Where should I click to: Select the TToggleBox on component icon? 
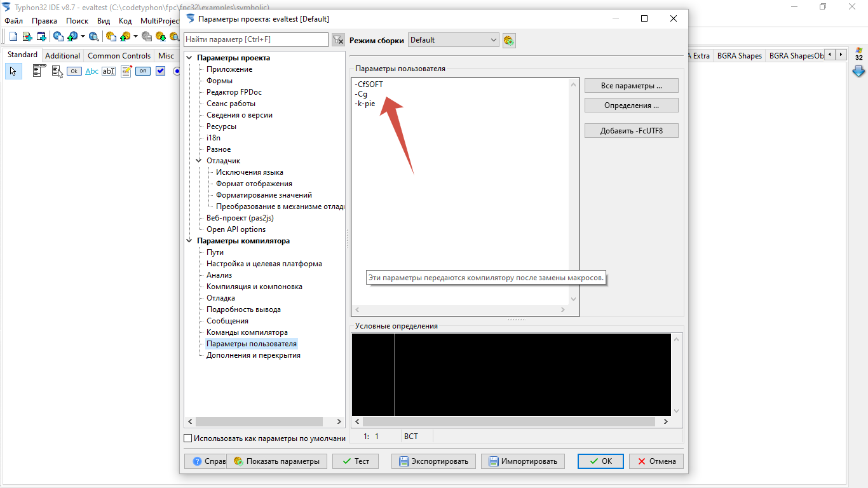143,71
